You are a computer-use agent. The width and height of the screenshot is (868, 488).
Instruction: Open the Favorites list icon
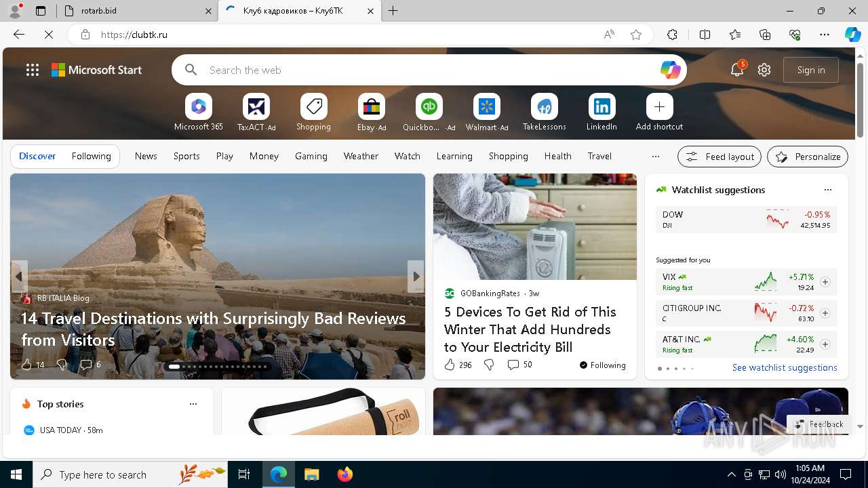[735, 35]
